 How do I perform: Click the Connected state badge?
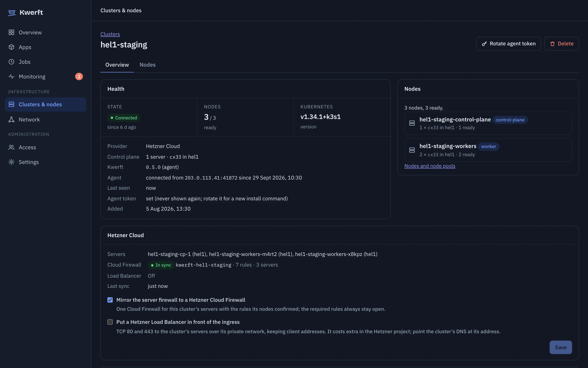pos(124,118)
